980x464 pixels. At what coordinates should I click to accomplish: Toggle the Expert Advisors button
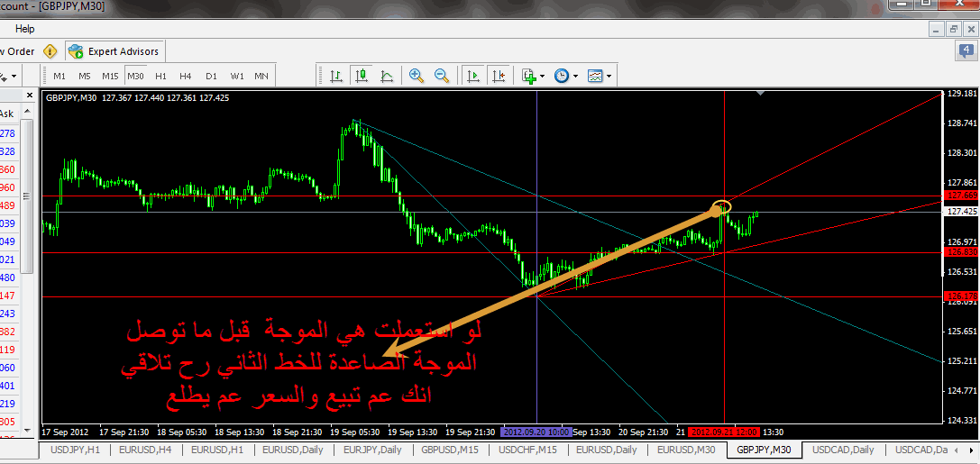tap(115, 51)
